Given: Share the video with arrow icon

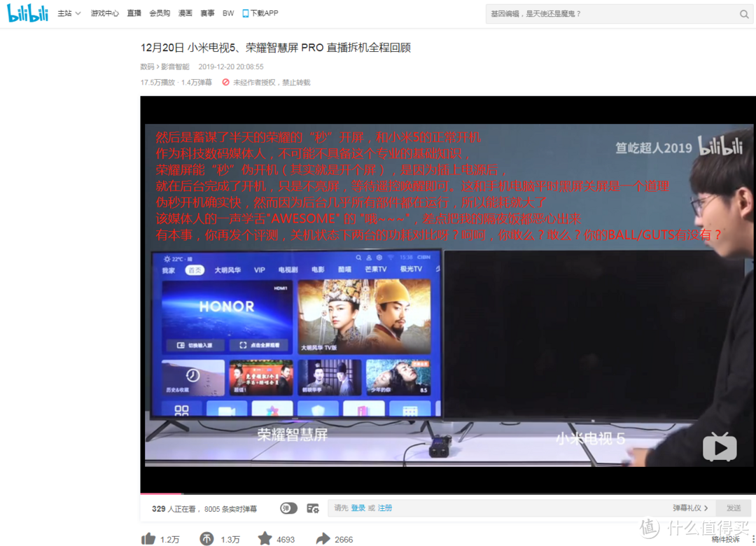Looking at the screenshot, I should pyautogui.click(x=323, y=539).
